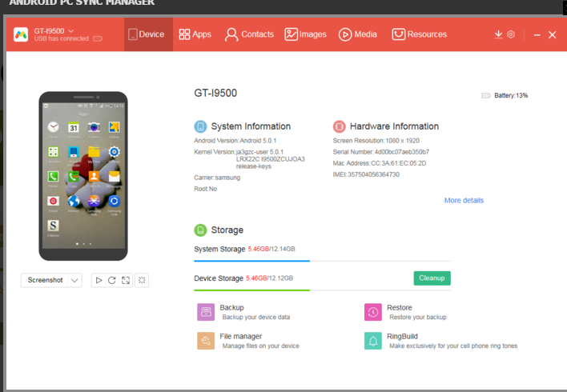Image resolution: width=567 pixels, height=392 pixels.
Task: Click the pink Restore icon
Action: [373, 312]
